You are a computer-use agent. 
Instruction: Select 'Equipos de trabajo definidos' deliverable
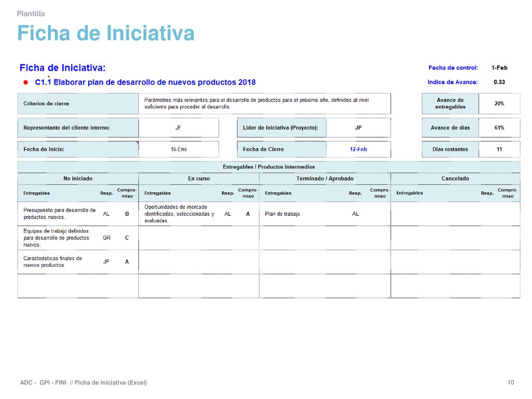click(56, 238)
